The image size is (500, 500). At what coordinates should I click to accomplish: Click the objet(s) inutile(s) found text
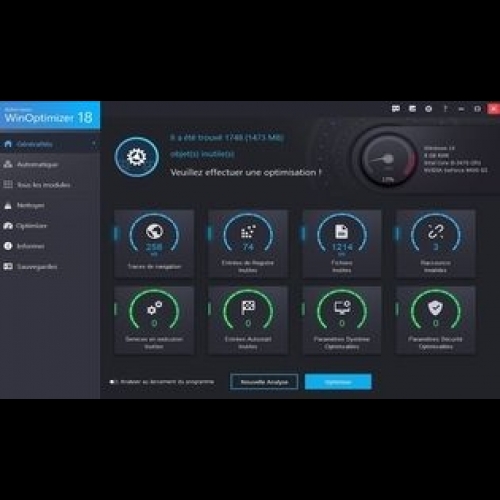click(x=202, y=154)
